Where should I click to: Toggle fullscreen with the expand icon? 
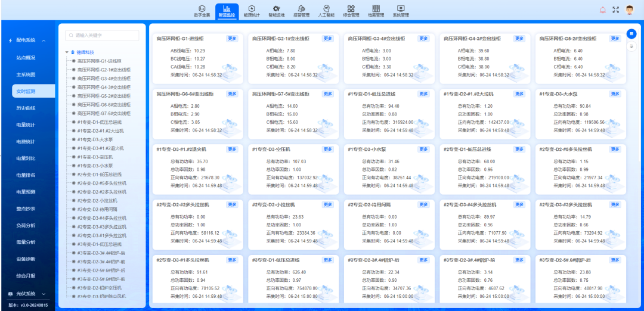[615, 10]
